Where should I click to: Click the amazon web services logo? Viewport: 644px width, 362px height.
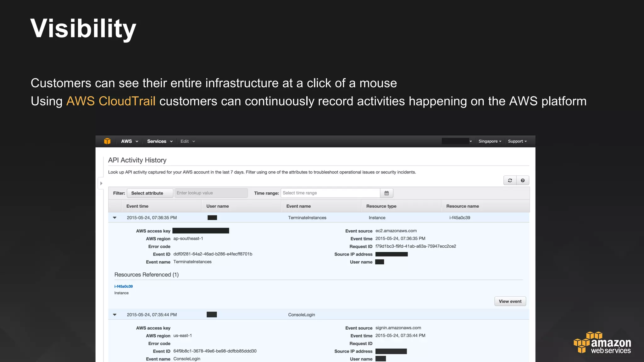pyautogui.click(x=602, y=343)
